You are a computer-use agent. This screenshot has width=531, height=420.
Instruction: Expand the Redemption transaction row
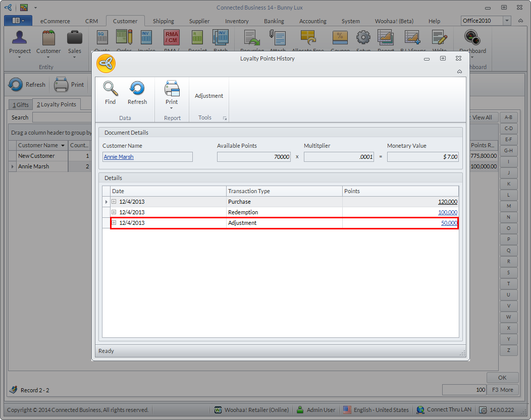tap(114, 212)
